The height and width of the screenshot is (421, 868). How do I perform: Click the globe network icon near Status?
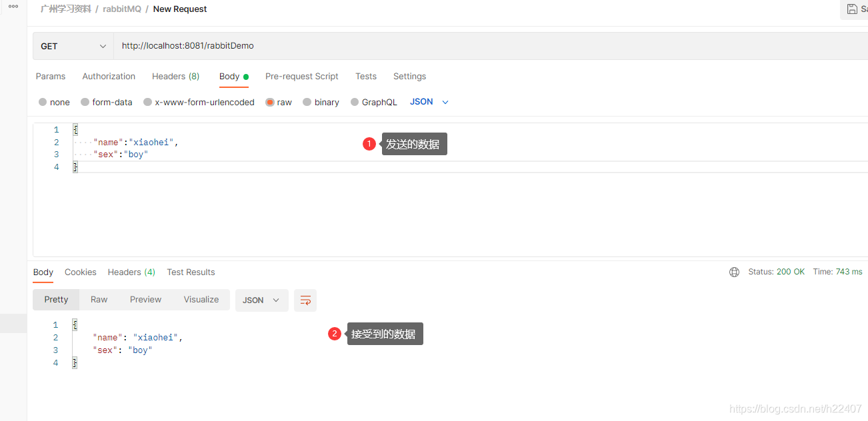(x=734, y=272)
